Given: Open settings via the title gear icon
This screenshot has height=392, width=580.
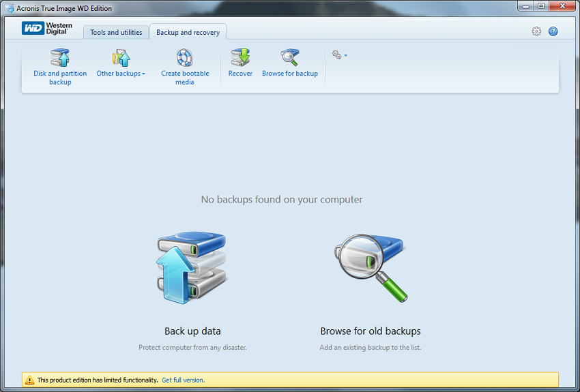Looking at the screenshot, I should [x=536, y=31].
